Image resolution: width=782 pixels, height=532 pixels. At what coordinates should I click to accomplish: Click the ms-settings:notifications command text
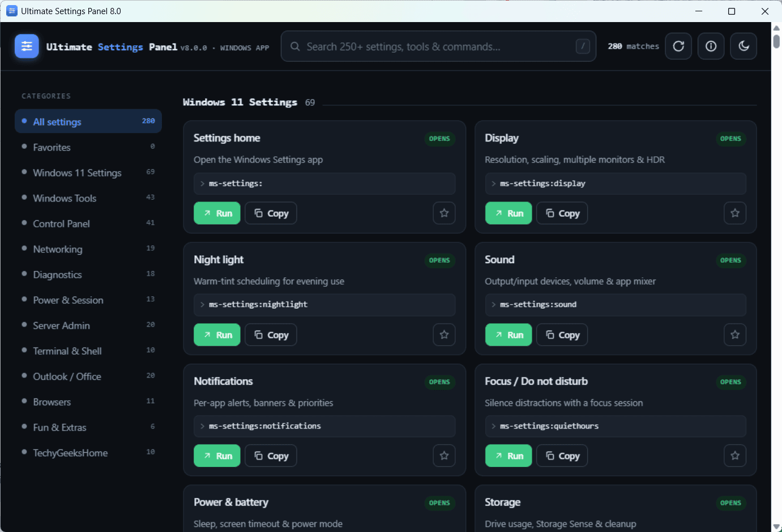264,426
